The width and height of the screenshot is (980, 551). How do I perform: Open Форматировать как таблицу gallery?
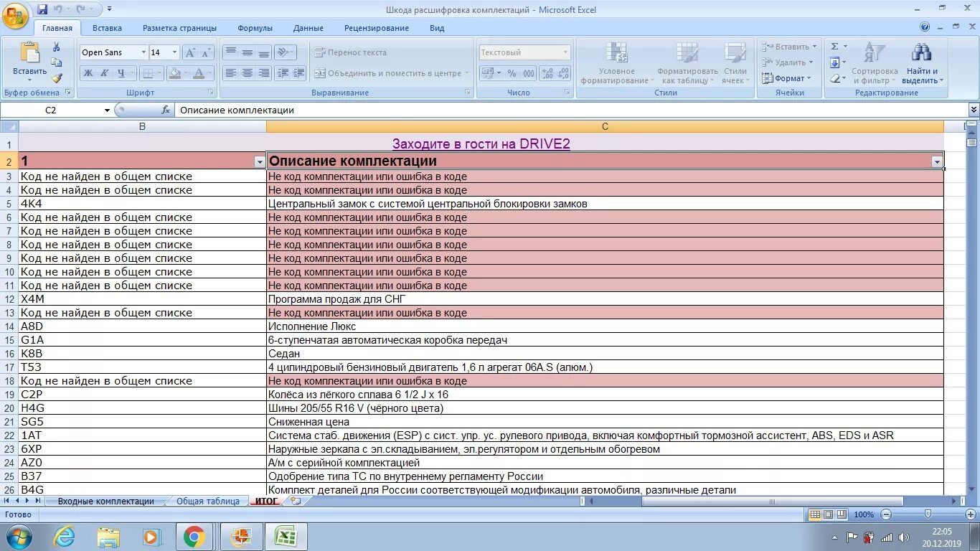[x=687, y=63]
